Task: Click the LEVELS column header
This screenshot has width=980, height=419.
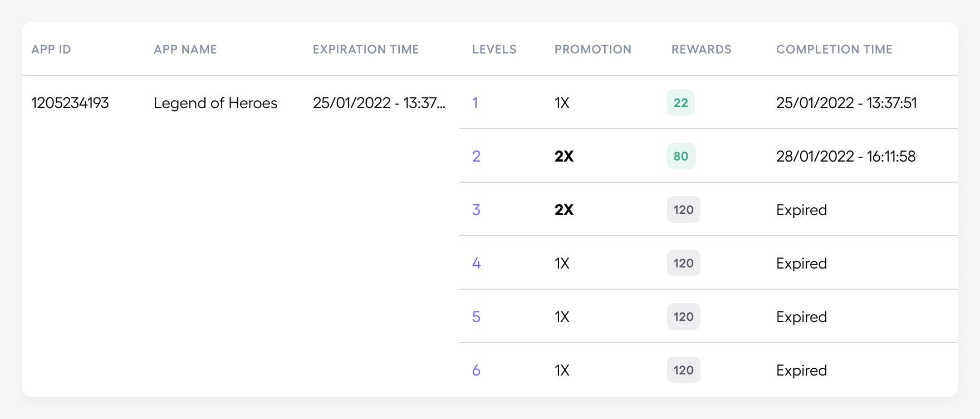Action: pyautogui.click(x=494, y=49)
